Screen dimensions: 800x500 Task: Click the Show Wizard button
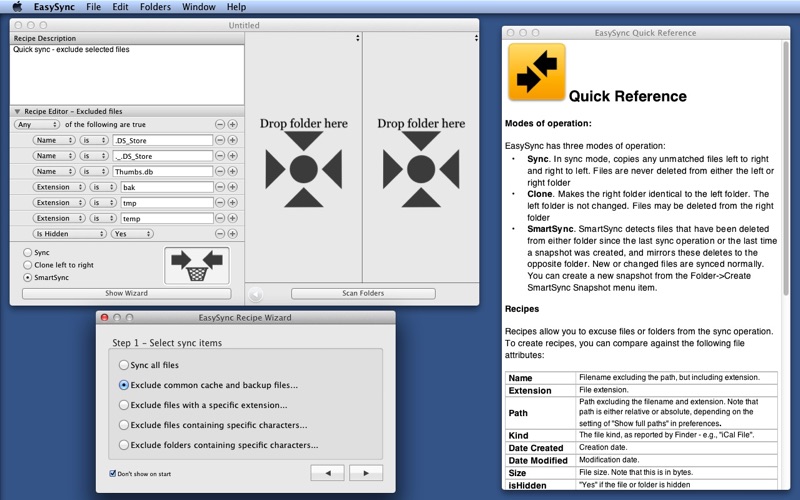click(127, 293)
